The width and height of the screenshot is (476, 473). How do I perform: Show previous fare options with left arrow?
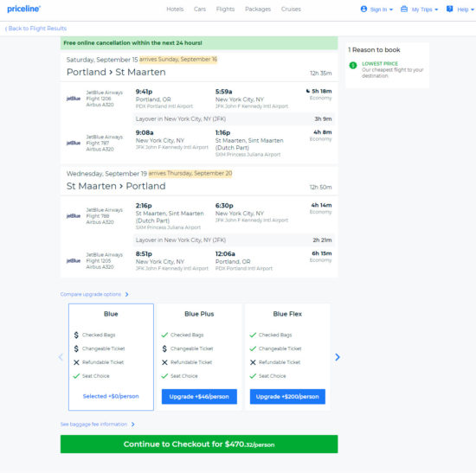point(61,357)
